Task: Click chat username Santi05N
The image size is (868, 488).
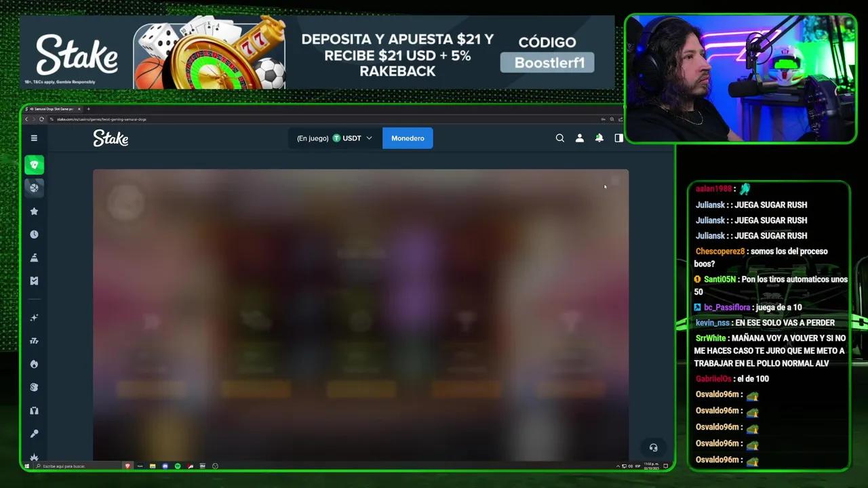Action: [x=719, y=279]
